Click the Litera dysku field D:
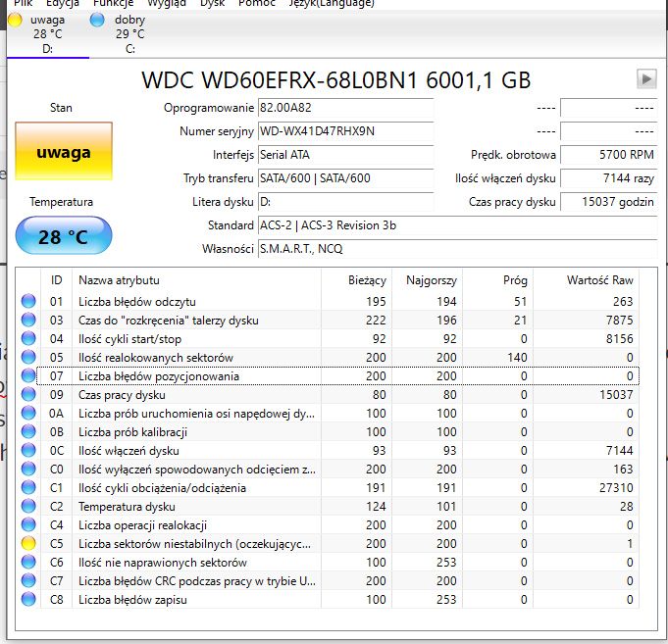 click(x=345, y=201)
